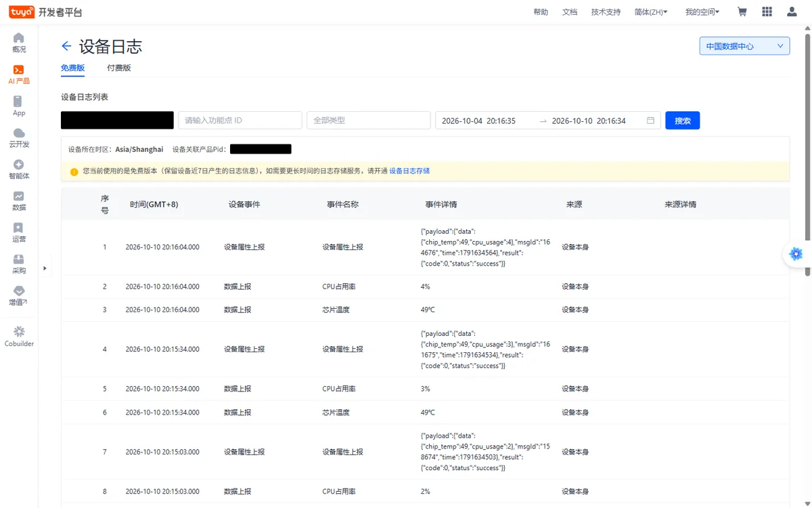Viewport: 812px width, 508px height.
Task: Click the 时间(GMT+8) column header
Action: click(x=154, y=205)
